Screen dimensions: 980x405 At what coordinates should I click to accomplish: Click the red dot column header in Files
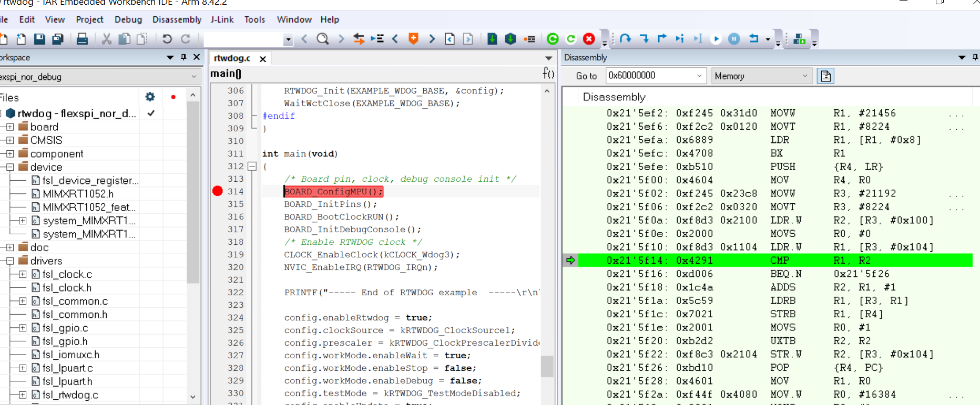[173, 97]
